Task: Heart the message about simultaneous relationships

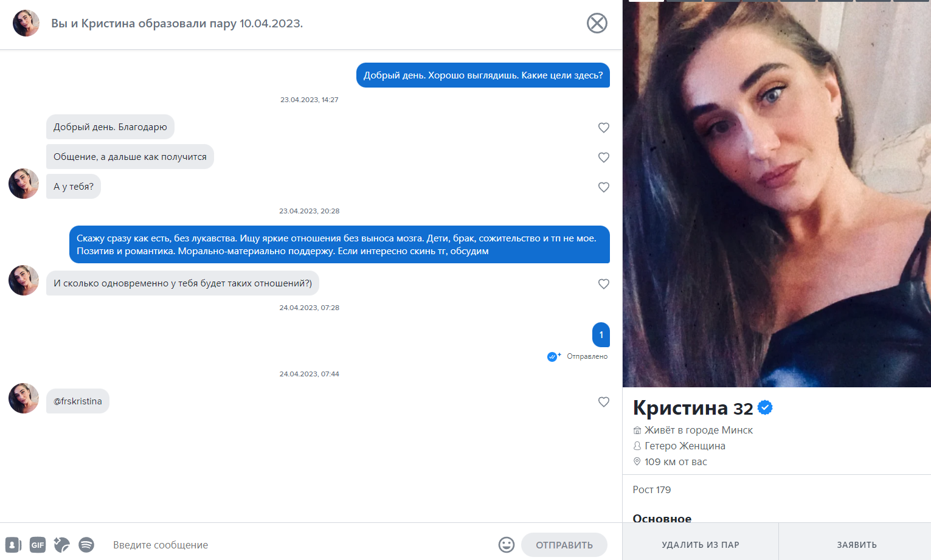Action: pos(603,284)
